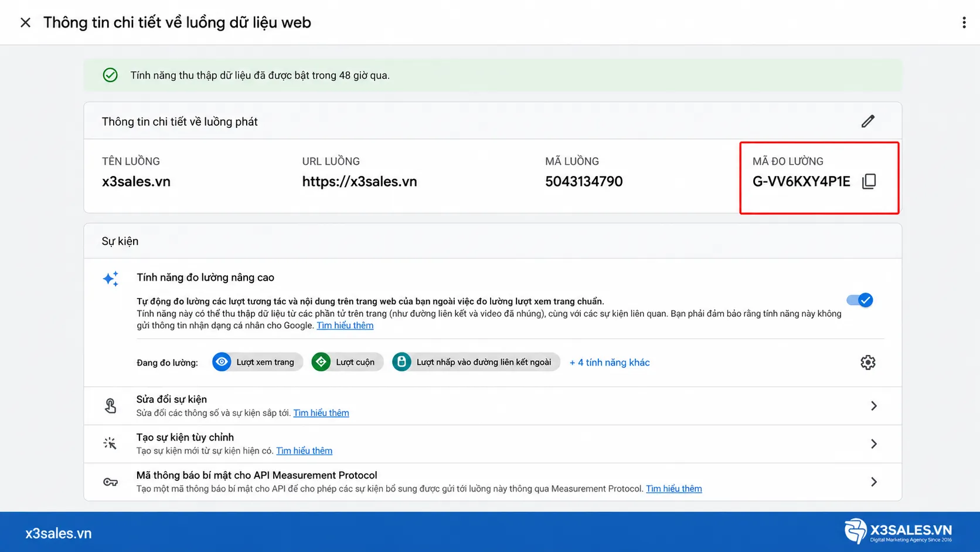Image resolution: width=980 pixels, height=552 pixels.
Task: Copy the measurement ID G-VV6KXY4P1E
Action: tap(869, 181)
